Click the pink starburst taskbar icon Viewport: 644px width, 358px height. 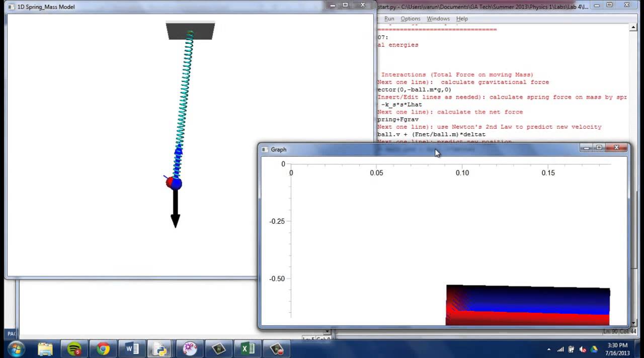click(x=190, y=349)
